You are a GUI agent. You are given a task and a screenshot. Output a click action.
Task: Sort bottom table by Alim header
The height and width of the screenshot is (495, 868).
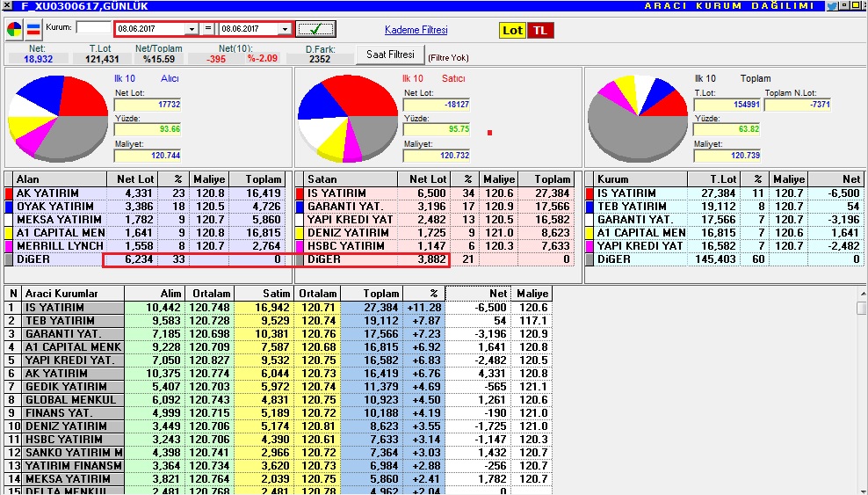pos(155,294)
